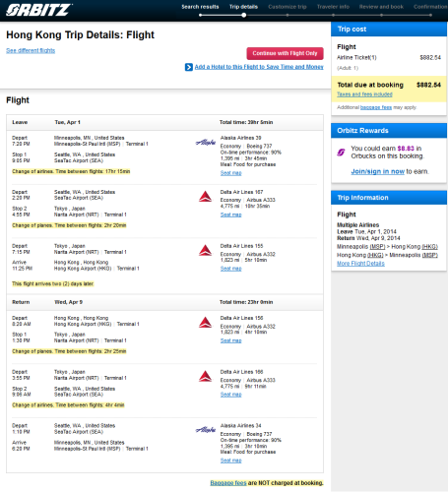
Task: Click the Delta logo for flight 167
Action: [x=206, y=196]
